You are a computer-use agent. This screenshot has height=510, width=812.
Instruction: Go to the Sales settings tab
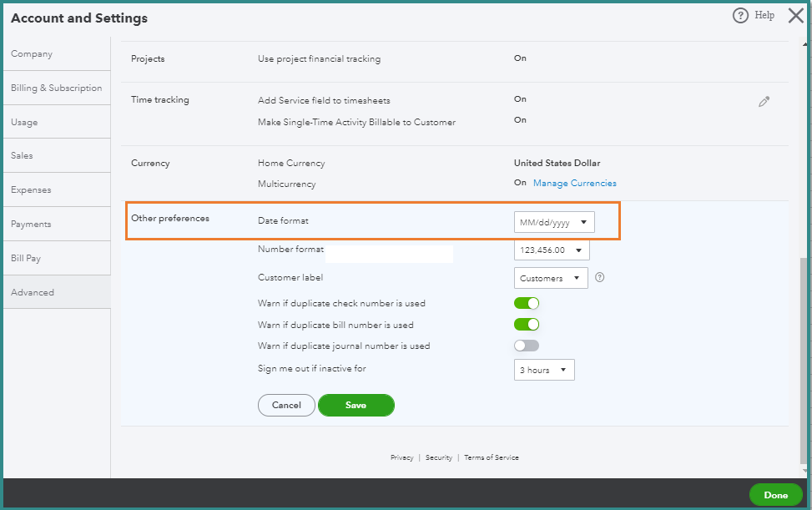point(23,156)
